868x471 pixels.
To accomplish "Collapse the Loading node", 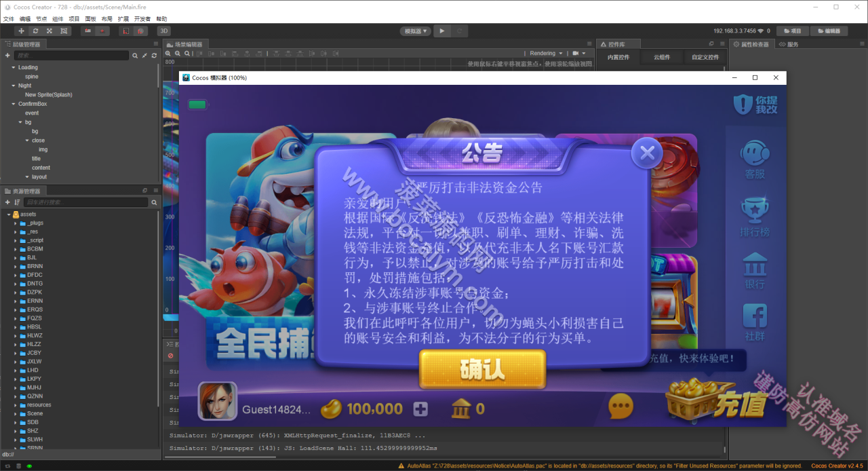I will tap(13, 67).
